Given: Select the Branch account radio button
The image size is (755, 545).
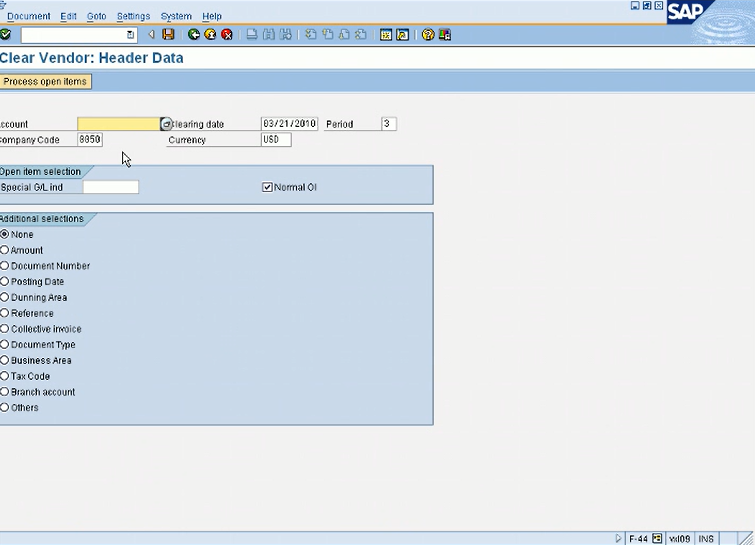Looking at the screenshot, I should 4,392.
